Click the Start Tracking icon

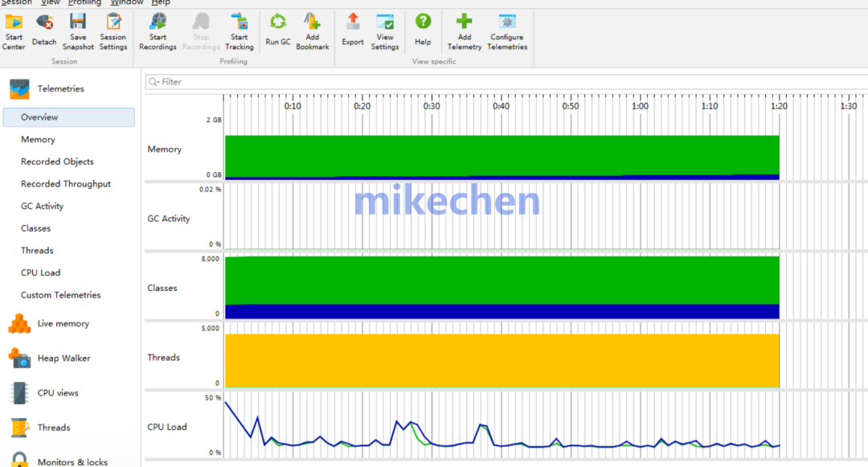click(x=239, y=23)
